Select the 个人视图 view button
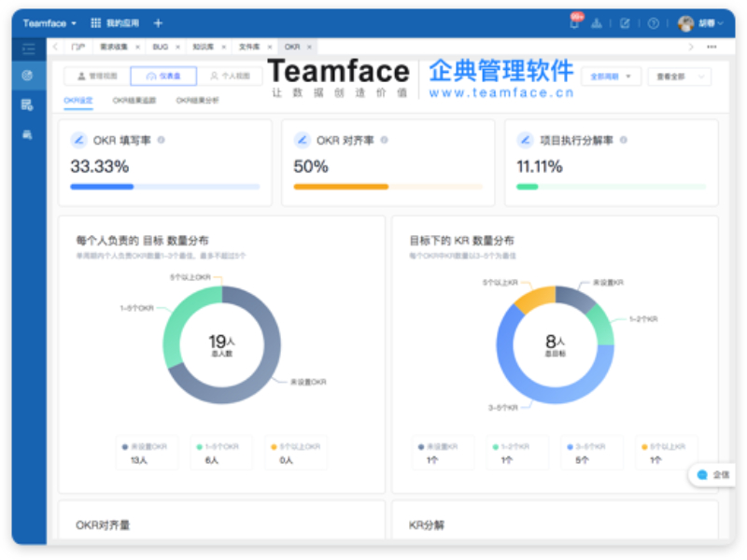Viewport: 747px width, 560px height. 230,76
